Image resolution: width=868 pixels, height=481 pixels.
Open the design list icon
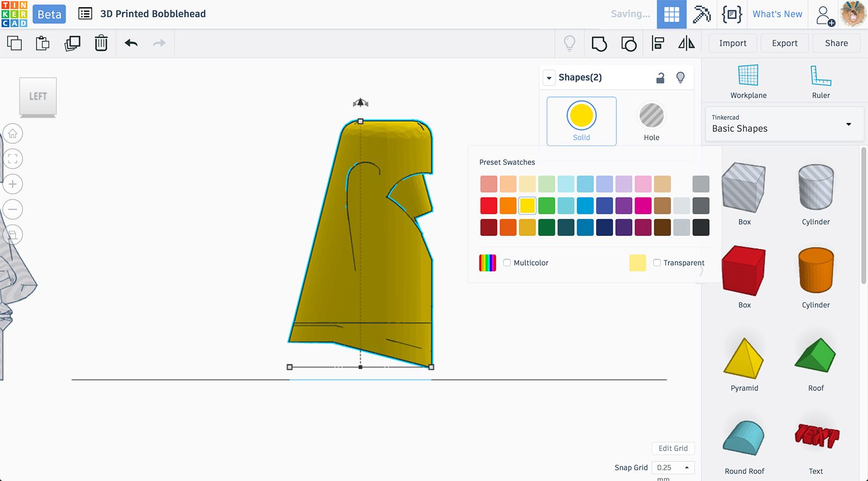pyautogui.click(x=85, y=14)
